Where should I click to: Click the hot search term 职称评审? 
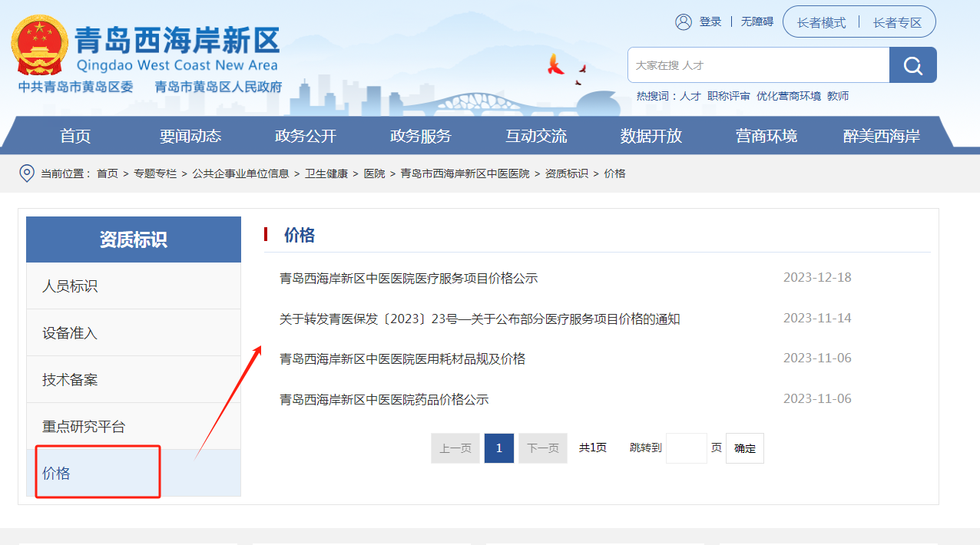[x=728, y=96]
